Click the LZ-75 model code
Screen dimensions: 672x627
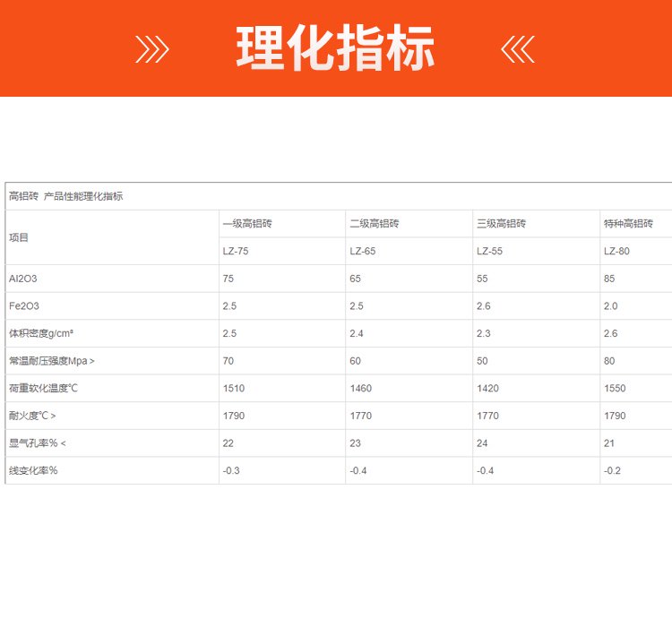point(236,252)
